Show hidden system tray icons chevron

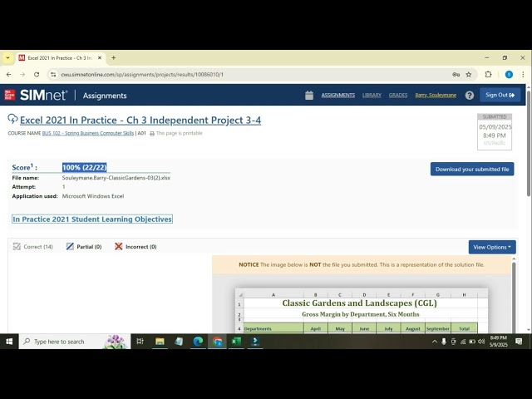pos(435,342)
